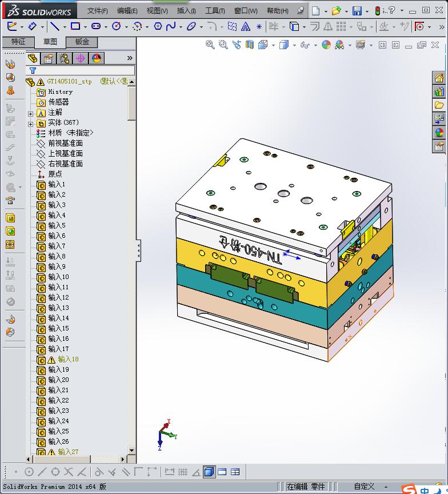Open the 视图(V) menu
The image size is (448, 494).
(157, 11)
